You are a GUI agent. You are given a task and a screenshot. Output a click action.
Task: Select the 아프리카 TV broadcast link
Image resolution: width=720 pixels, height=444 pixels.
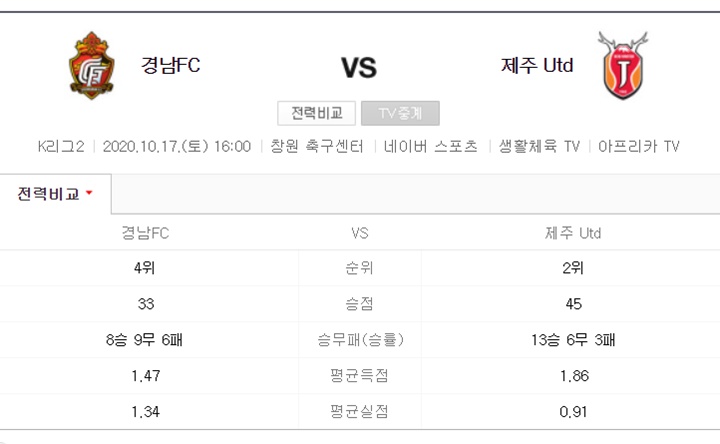pos(638,146)
